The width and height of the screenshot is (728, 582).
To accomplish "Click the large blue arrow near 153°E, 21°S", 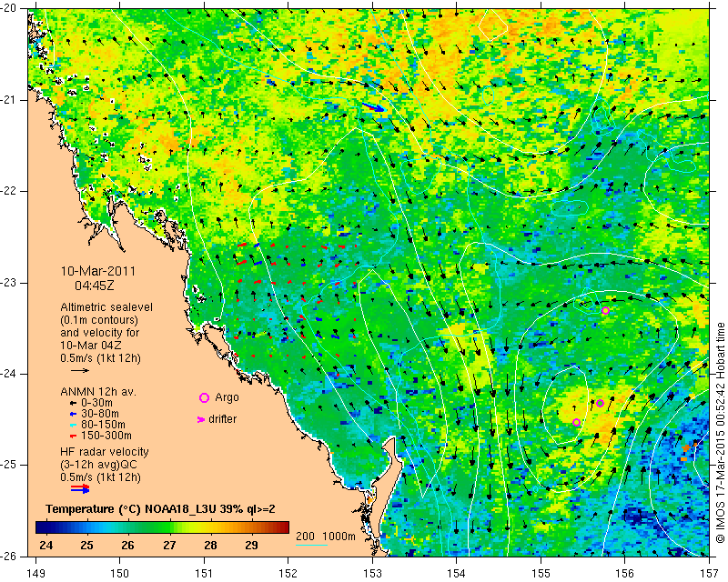I will pyautogui.click(x=374, y=107).
